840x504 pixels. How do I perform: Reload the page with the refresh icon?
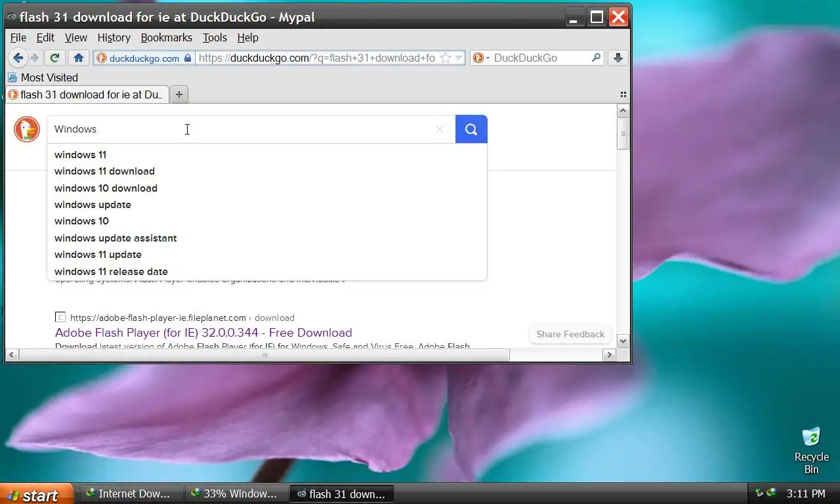pyautogui.click(x=55, y=58)
